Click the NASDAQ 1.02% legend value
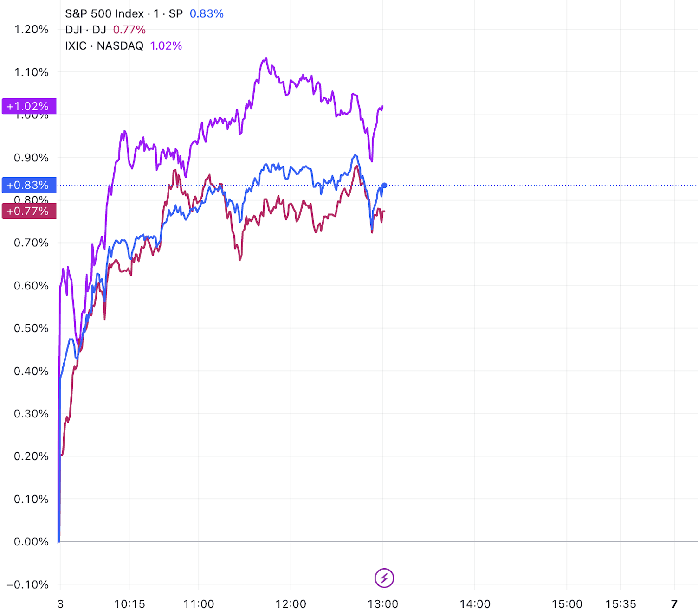The image size is (698, 616). pyautogui.click(x=166, y=46)
